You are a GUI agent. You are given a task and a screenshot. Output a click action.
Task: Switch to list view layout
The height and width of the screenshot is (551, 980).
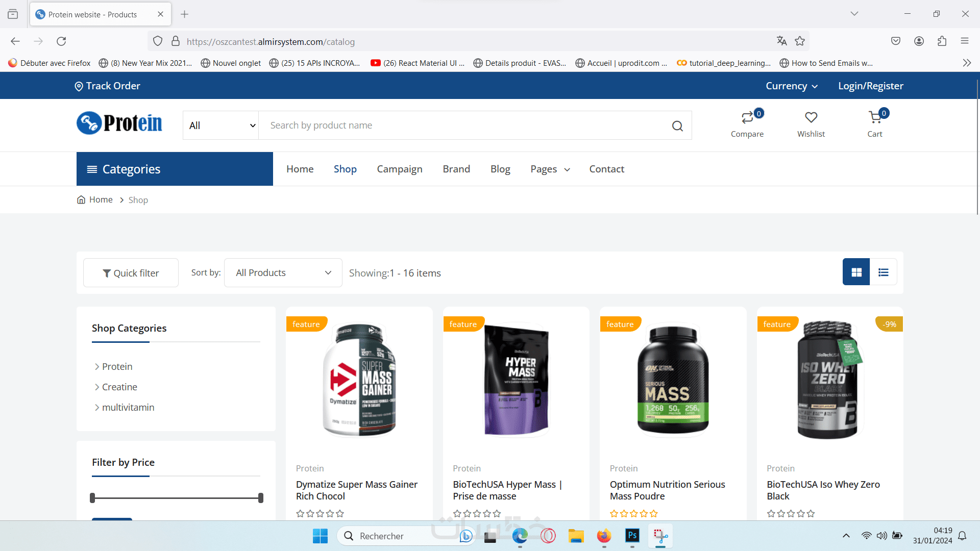[x=884, y=272]
